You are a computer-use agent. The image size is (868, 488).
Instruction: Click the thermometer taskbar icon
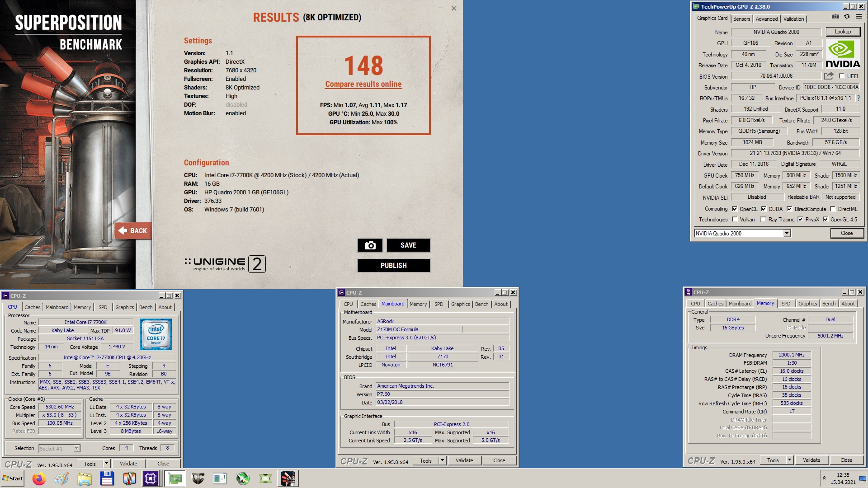130,479
